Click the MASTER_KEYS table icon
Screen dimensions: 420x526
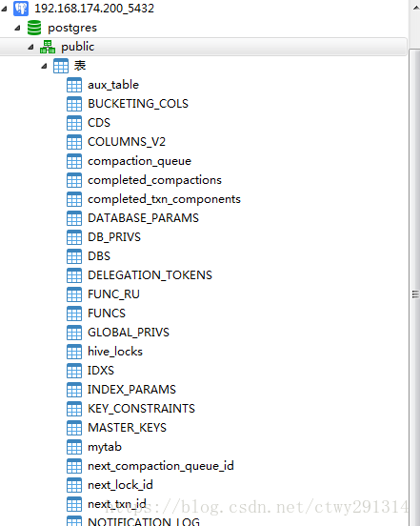point(74,428)
